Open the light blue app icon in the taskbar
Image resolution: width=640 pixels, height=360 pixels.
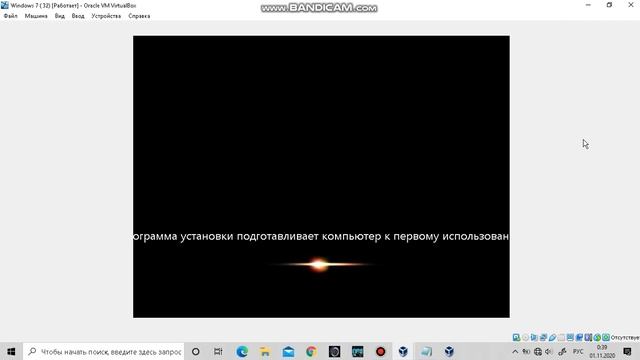click(427, 351)
